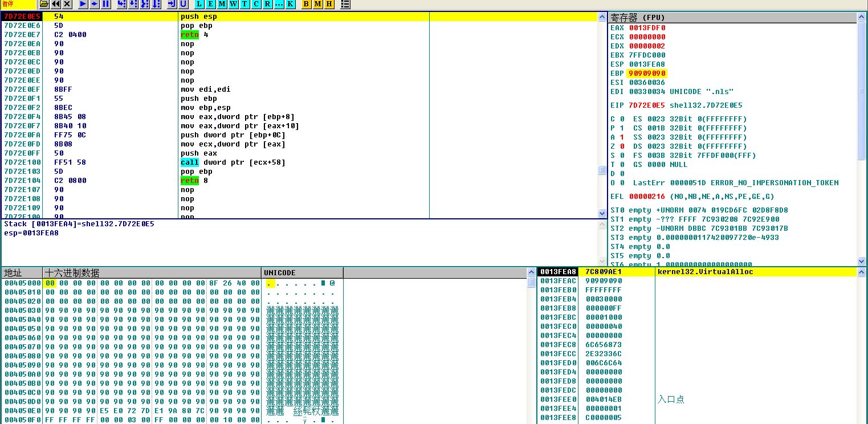Step over with the second step icon
This screenshot has height=424, width=868.
click(x=133, y=4)
